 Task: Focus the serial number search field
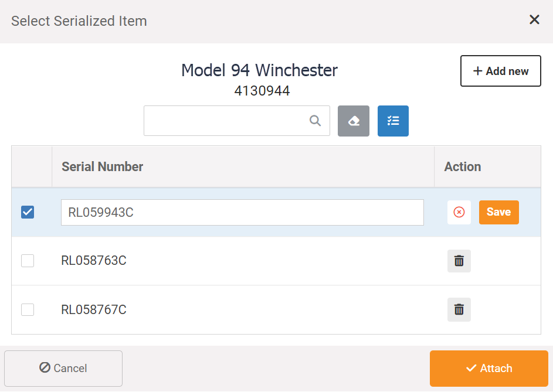(237, 121)
